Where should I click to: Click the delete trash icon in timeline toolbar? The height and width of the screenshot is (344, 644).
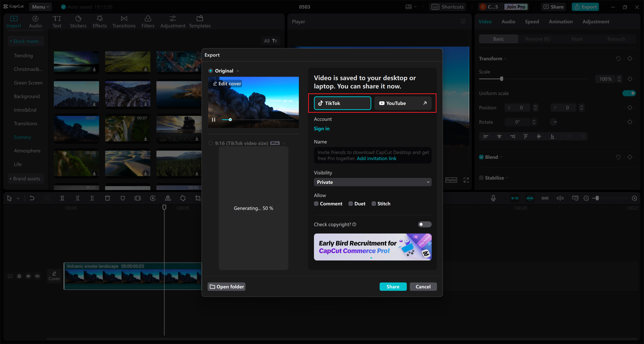tap(107, 198)
